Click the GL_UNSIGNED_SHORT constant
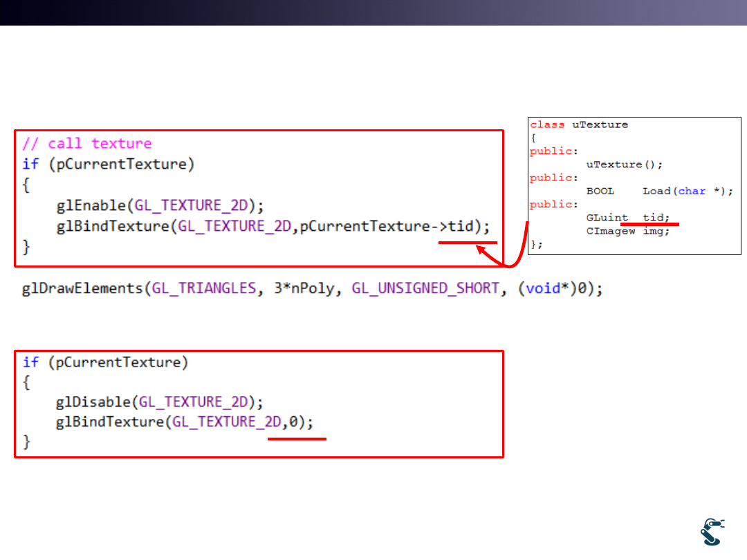The height and width of the screenshot is (560, 747). tap(425, 288)
